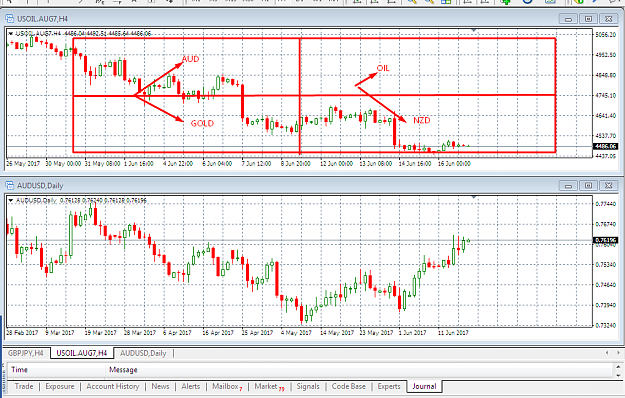Switch to the Signals tab
The image size is (625, 398).
click(308, 386)
